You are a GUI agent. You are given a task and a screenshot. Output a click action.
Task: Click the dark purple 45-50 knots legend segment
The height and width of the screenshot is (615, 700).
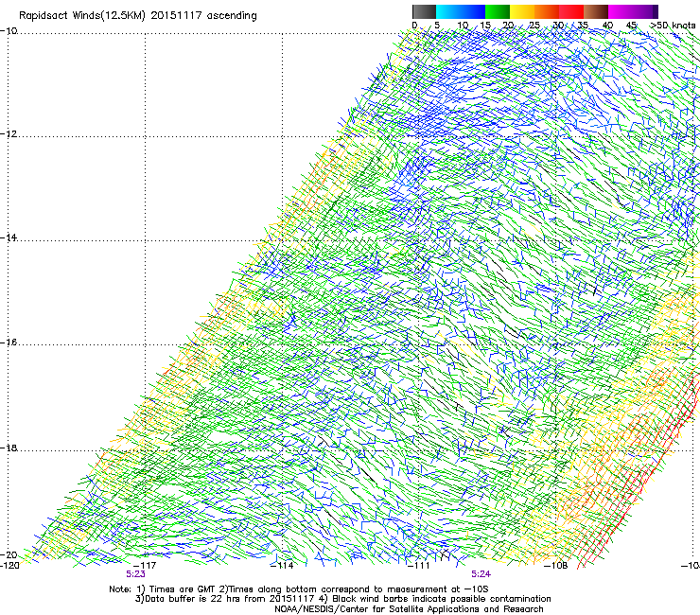pos(645,11)
